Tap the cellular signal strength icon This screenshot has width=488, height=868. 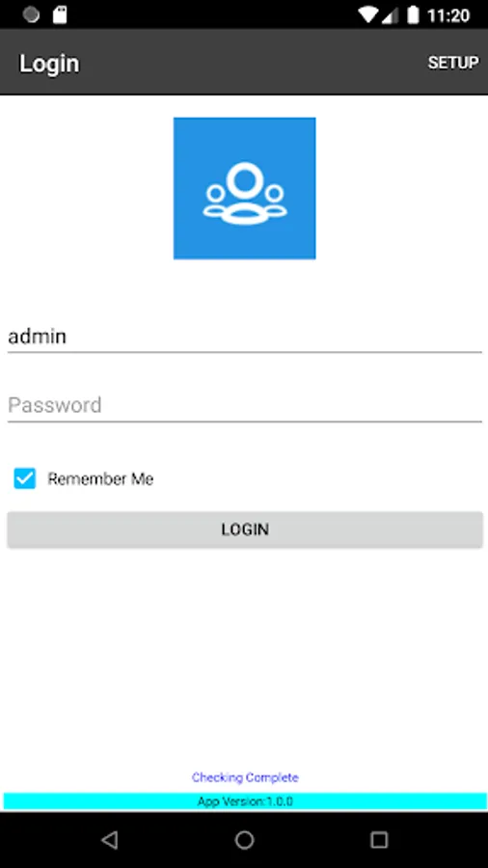point(391,14)
